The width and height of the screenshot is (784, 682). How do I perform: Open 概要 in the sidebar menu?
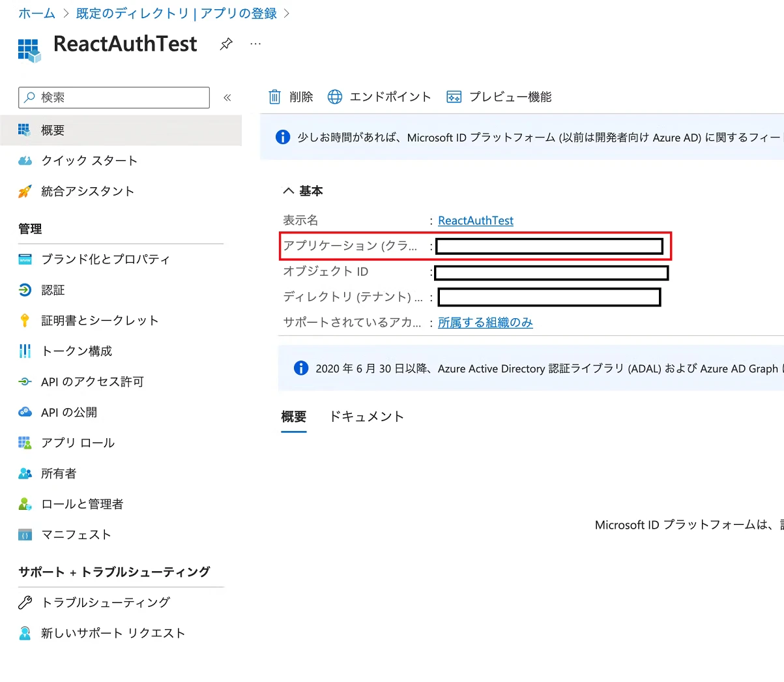pyautogui.click(x=121, y=130)
